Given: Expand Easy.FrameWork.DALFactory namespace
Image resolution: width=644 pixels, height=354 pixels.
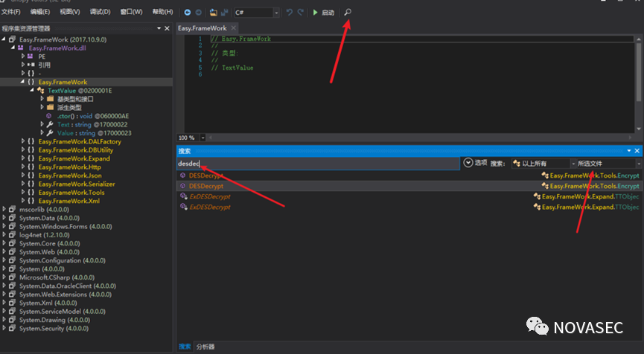Looking at the screenshot, I should [x=23, y=141].
